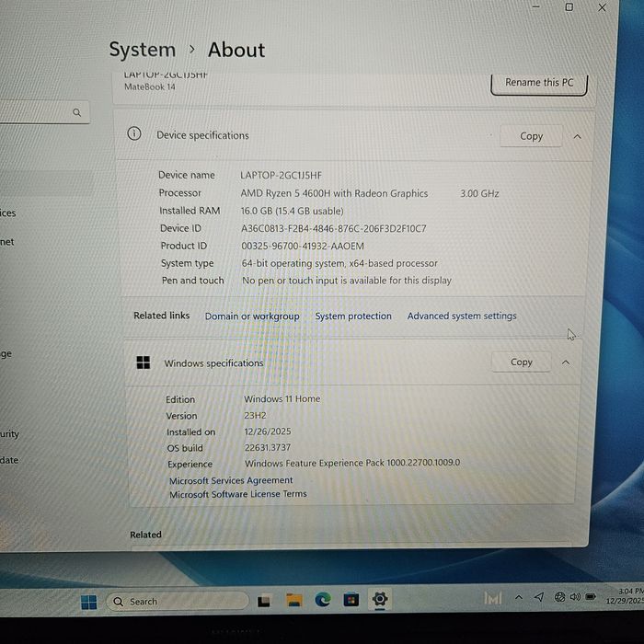
Task: Select version value 23H2
Action: 255,415
